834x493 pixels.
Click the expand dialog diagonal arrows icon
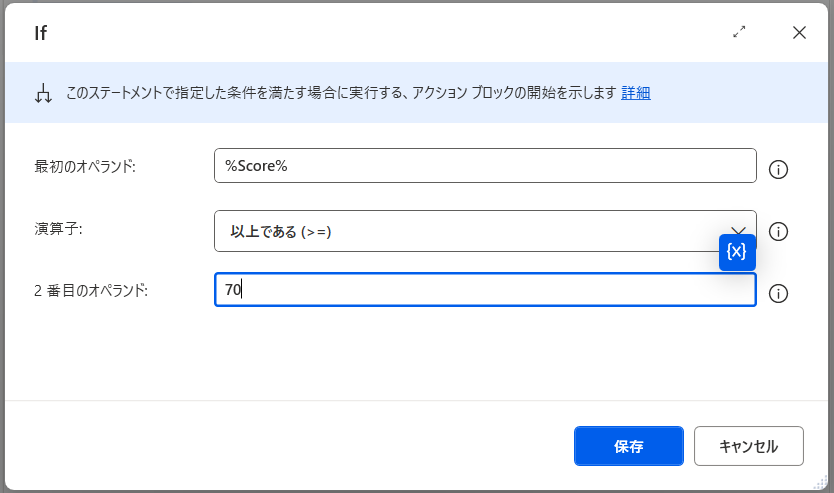tap(739, 32)
